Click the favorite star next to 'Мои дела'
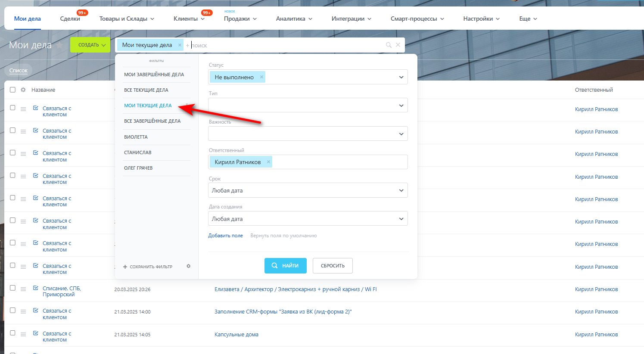 60,45
